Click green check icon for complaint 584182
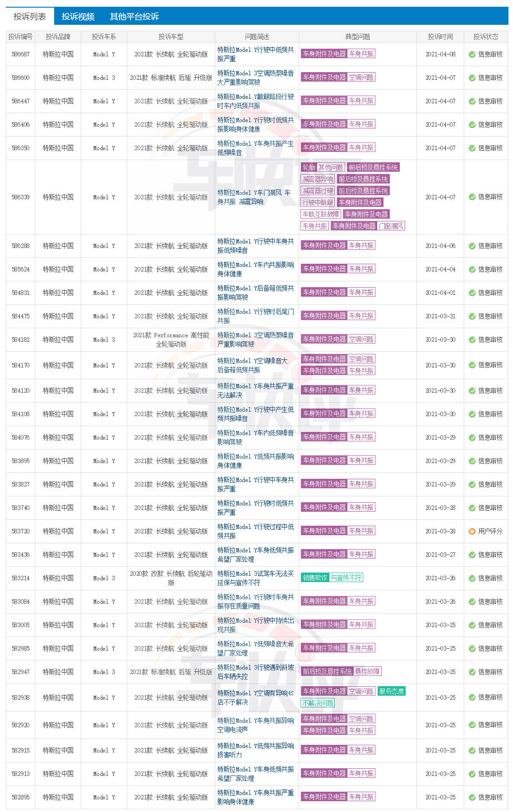The width and height of the screenshot is (513, 812). [472, 340]
